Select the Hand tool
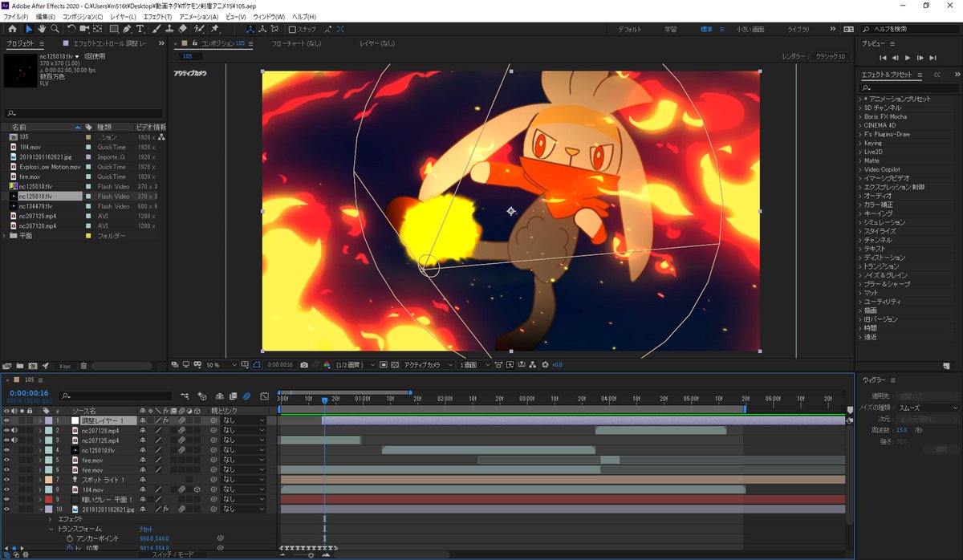The height and width of the screenshot is (560, 963). [42, 29]
